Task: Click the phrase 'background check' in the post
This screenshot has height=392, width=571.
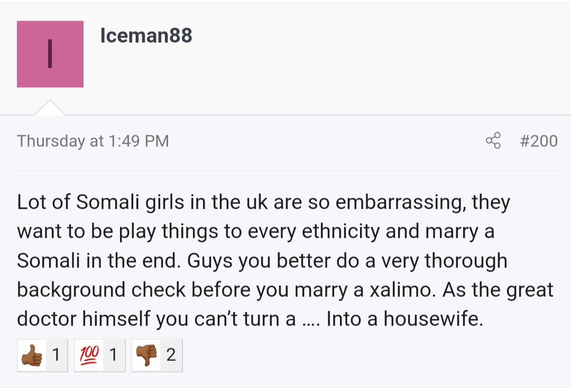Action: point(102,290)
